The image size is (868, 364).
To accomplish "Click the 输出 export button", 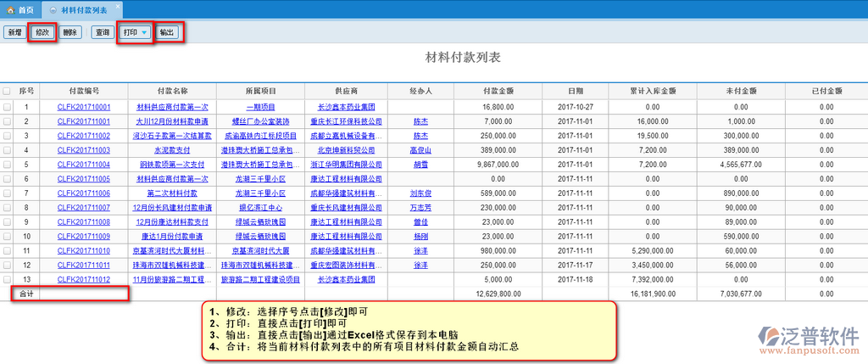I will (x=167, y=32).
